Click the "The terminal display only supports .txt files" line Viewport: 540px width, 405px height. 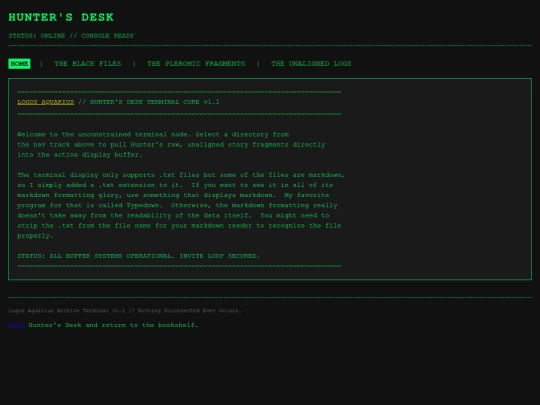point(181,175)
